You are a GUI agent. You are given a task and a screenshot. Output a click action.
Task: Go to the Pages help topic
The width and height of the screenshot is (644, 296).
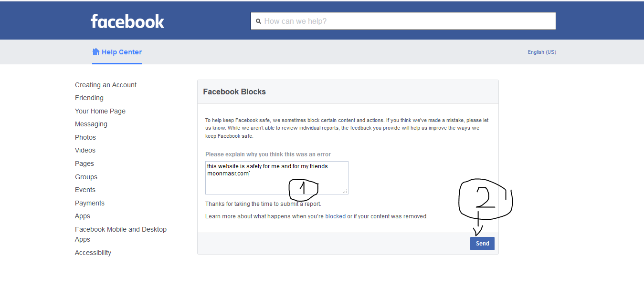tap(84, 163)
